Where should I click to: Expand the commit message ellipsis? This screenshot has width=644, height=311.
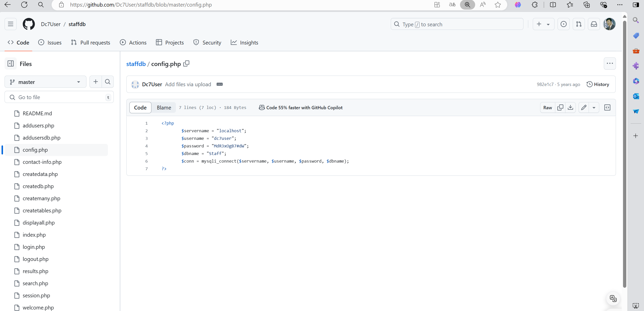click(219, 84)
